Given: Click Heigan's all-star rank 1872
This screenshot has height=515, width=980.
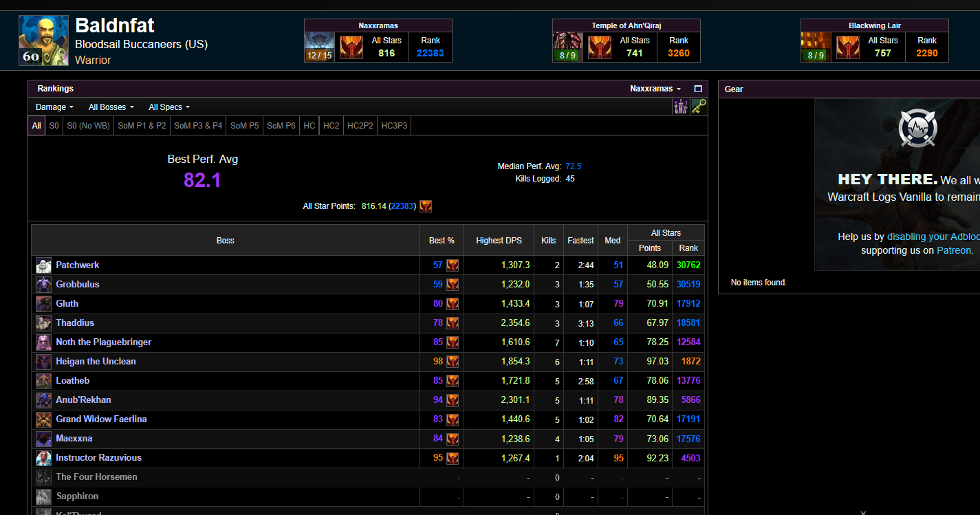Looking at the screenshot, I should (691, 362).
